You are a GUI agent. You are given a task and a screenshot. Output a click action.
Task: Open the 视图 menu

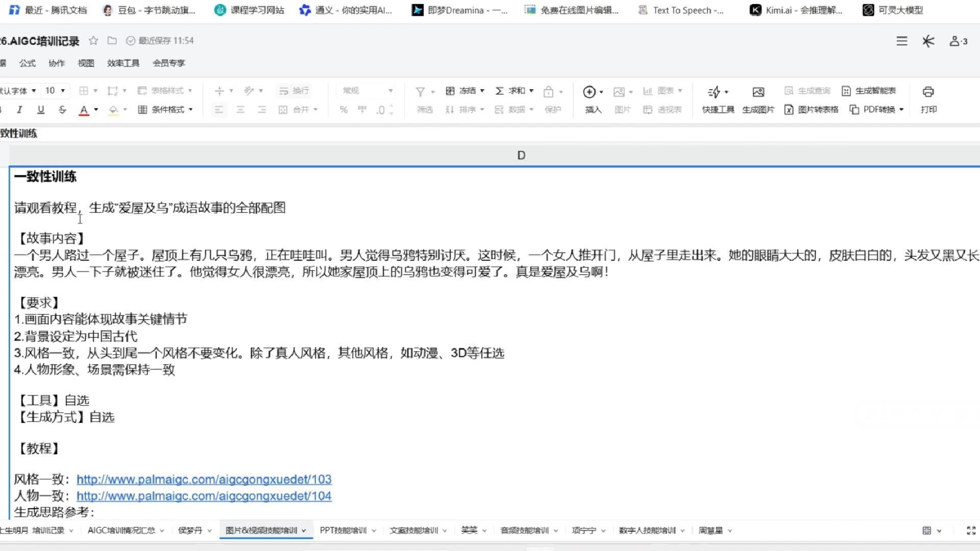pyautogui.click(x=86, y=63)
